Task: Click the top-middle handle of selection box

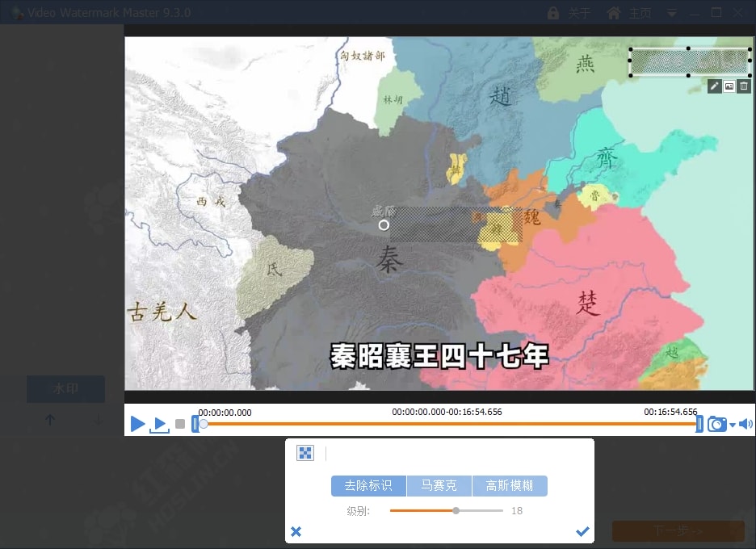Action: coord(688,48)
